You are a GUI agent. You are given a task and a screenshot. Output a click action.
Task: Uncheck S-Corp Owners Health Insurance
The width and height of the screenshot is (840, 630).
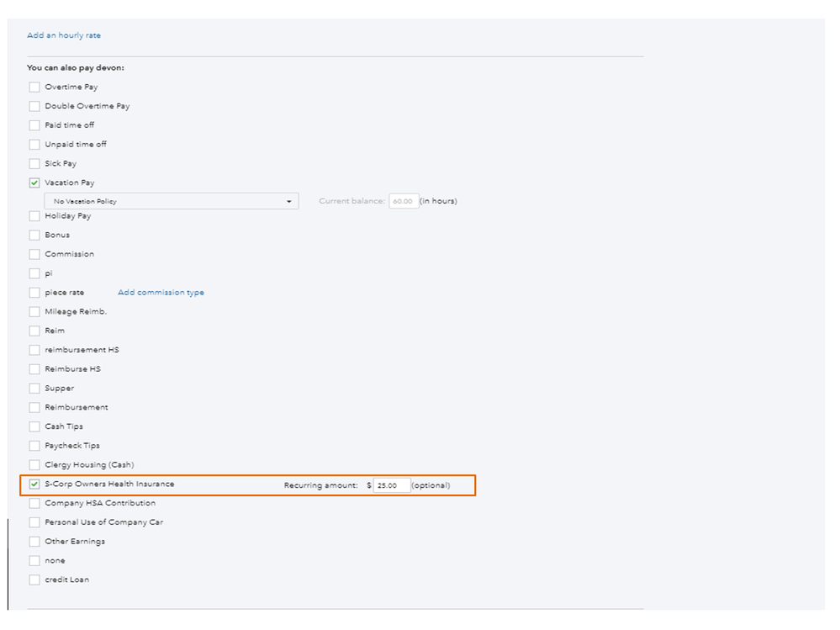tap(34, 484)
